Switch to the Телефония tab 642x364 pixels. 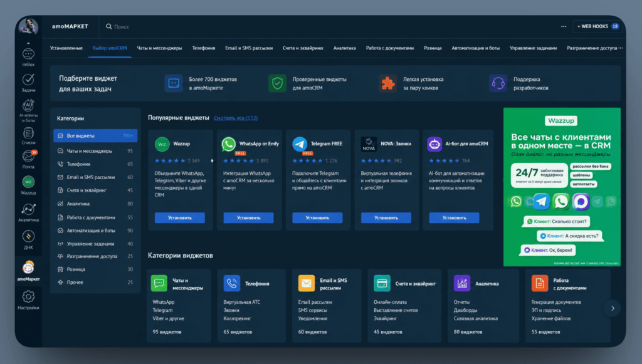(204, 48)
